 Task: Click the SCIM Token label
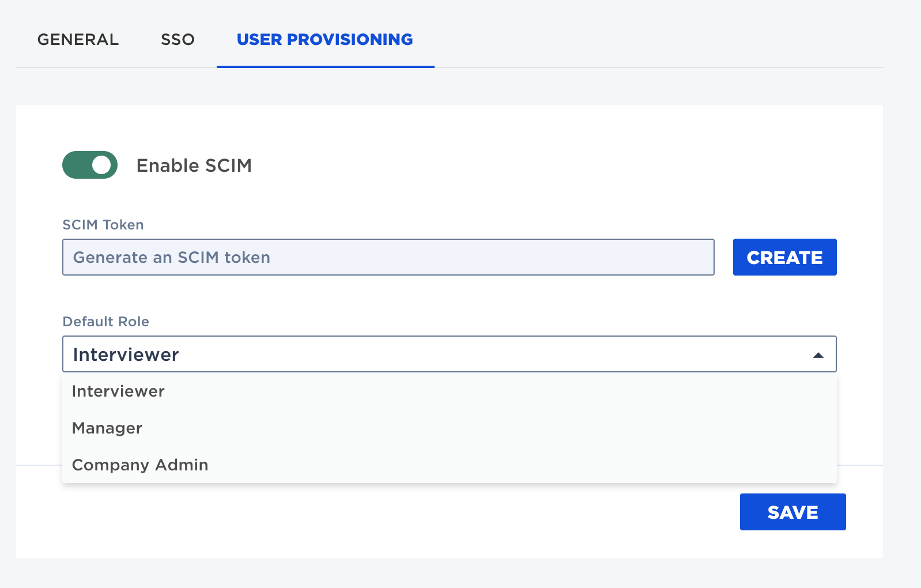coord(102,225)
